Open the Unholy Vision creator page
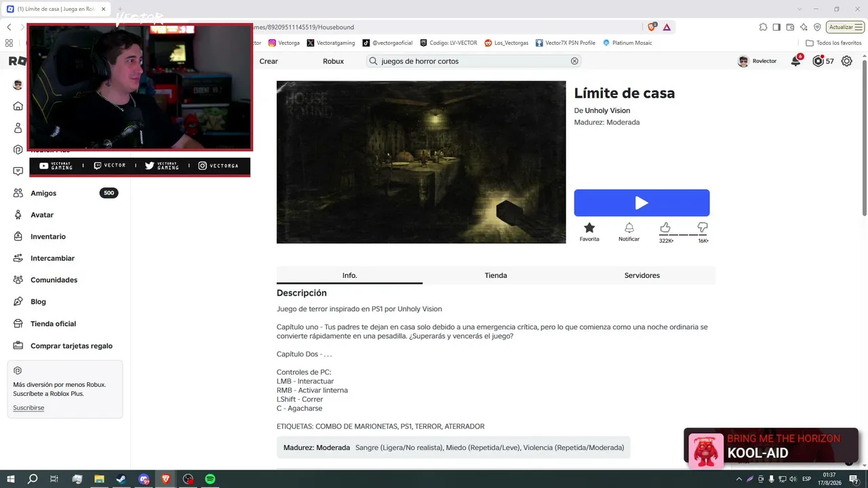The image size is (868, 488). coord(608,110)
